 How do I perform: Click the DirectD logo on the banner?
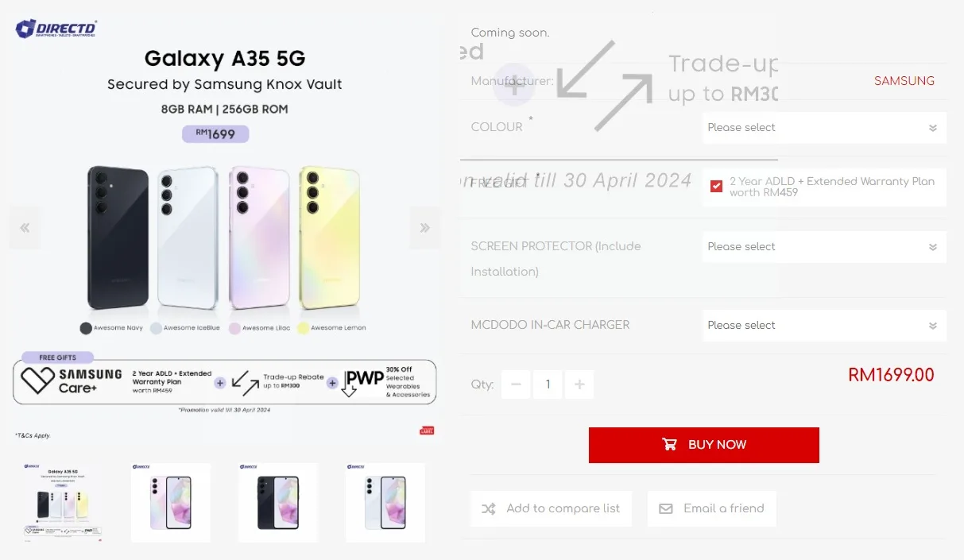pyautogui.click(x=56, y=29)
